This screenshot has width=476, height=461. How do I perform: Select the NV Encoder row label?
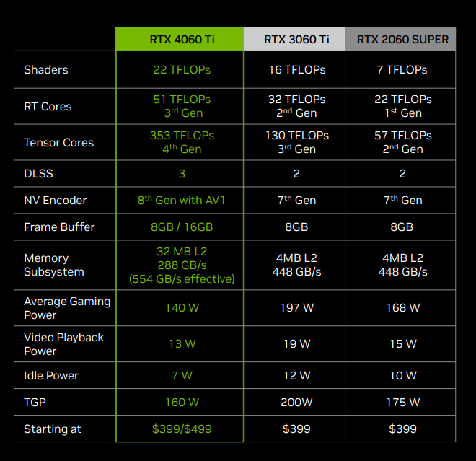pos(56,200)
